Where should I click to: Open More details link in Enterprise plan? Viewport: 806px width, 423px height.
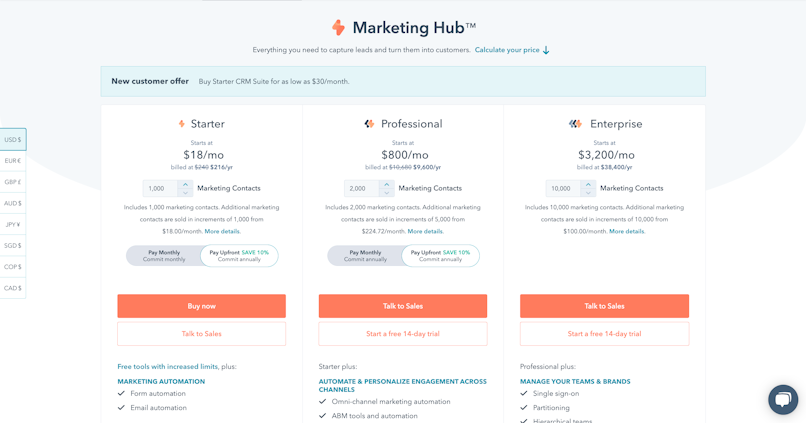coord(627,231)
